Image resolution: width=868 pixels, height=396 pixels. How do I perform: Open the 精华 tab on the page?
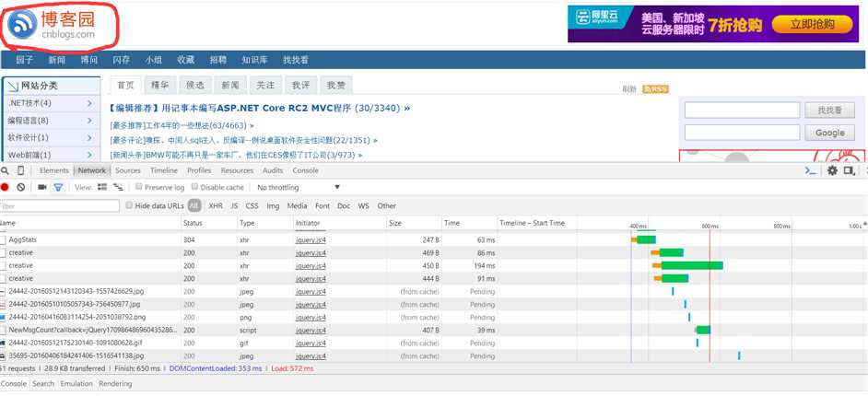[160, 85]
